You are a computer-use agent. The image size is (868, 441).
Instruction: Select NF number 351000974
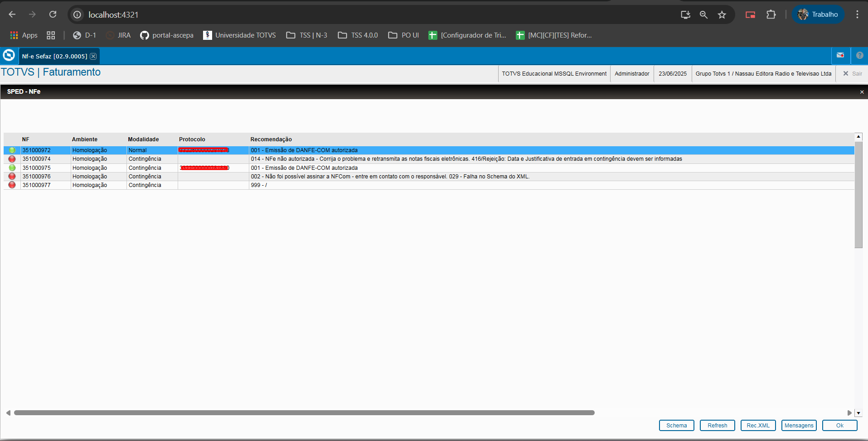[37, 159]
